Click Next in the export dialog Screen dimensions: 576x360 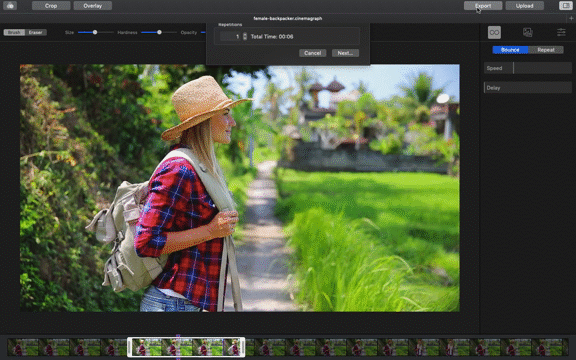[345, 53]
